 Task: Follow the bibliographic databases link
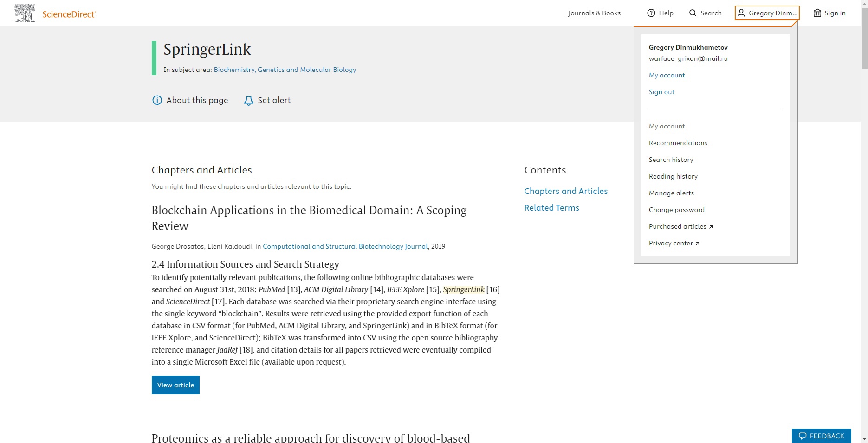[415, 277]
